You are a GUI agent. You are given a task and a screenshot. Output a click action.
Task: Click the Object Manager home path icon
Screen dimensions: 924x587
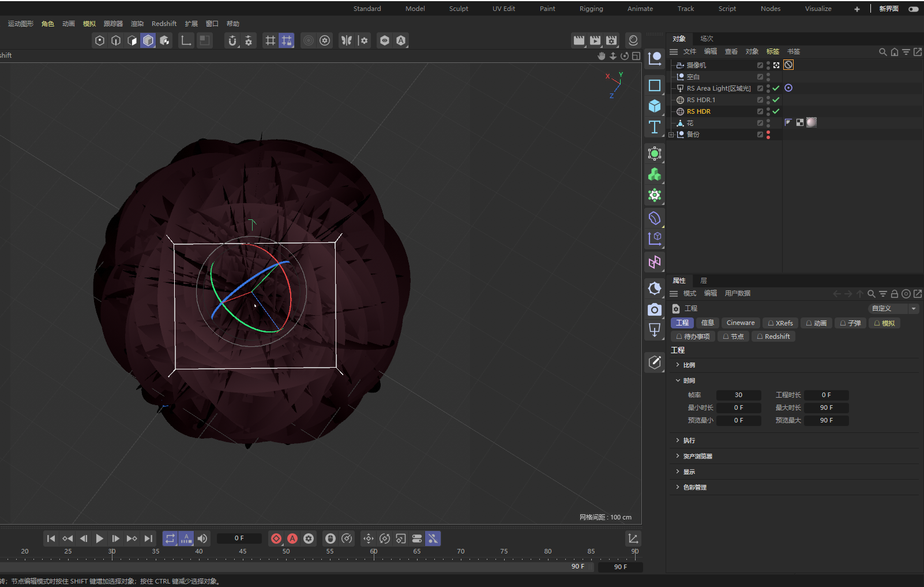pos(895,52)
